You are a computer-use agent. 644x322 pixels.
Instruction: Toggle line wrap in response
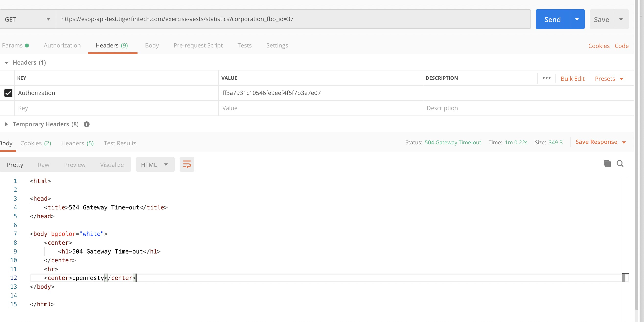click(187, 164)
